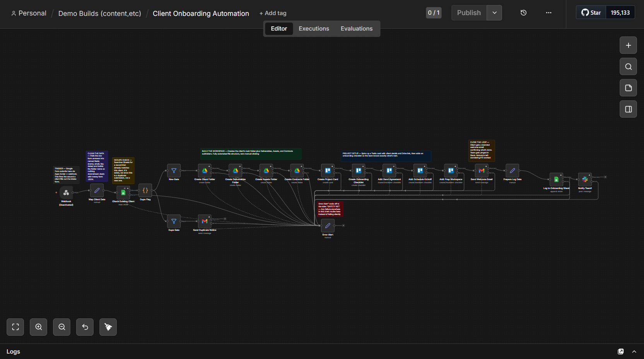Screen dimensions: 644x359
Task: Click the 195,133 star count
Action: pyautogui.click(x=620, y=13)
